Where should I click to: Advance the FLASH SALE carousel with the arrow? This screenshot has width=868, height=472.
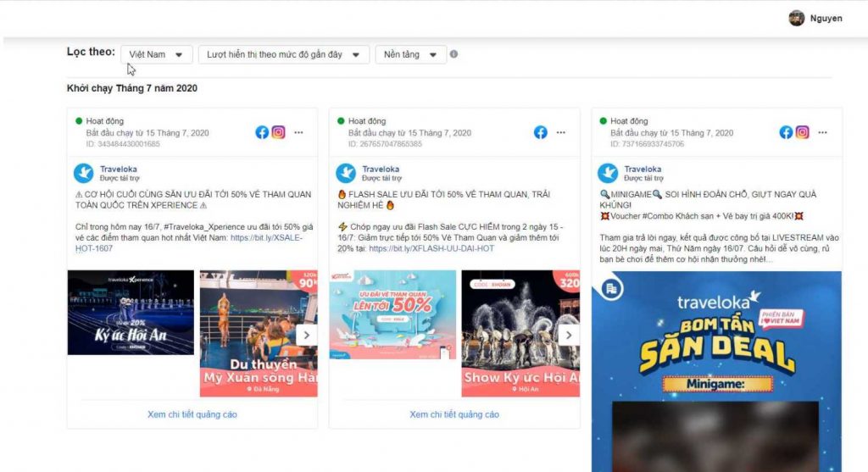coord(569,335)
